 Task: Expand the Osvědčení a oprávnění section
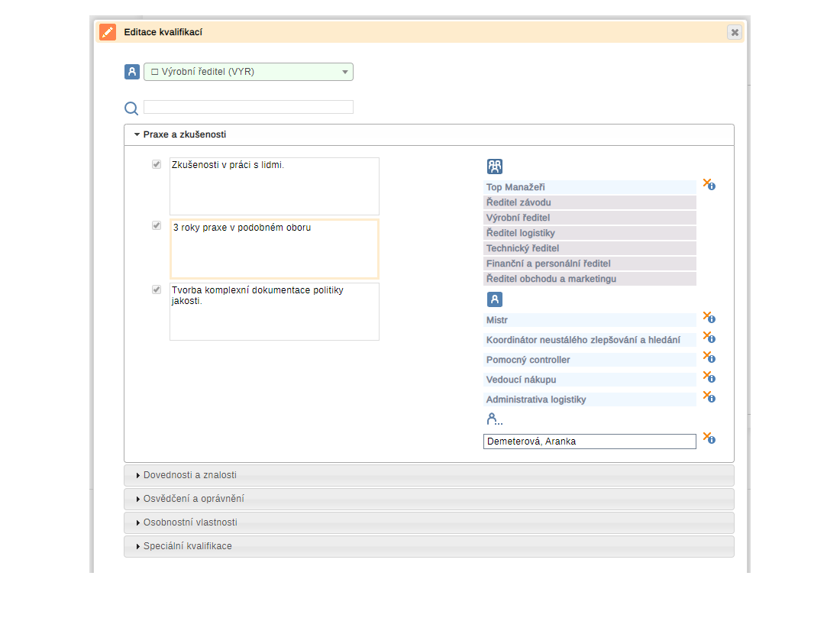[193, 499]
